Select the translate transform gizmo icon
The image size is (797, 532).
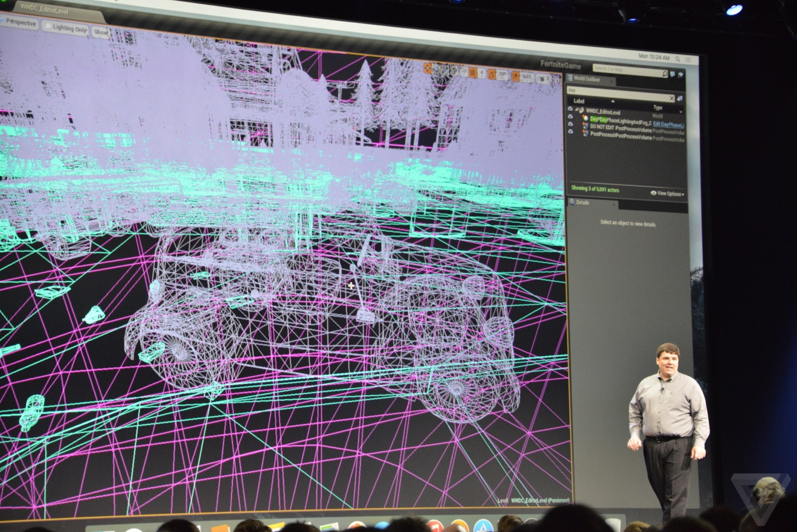click(428, 68)
